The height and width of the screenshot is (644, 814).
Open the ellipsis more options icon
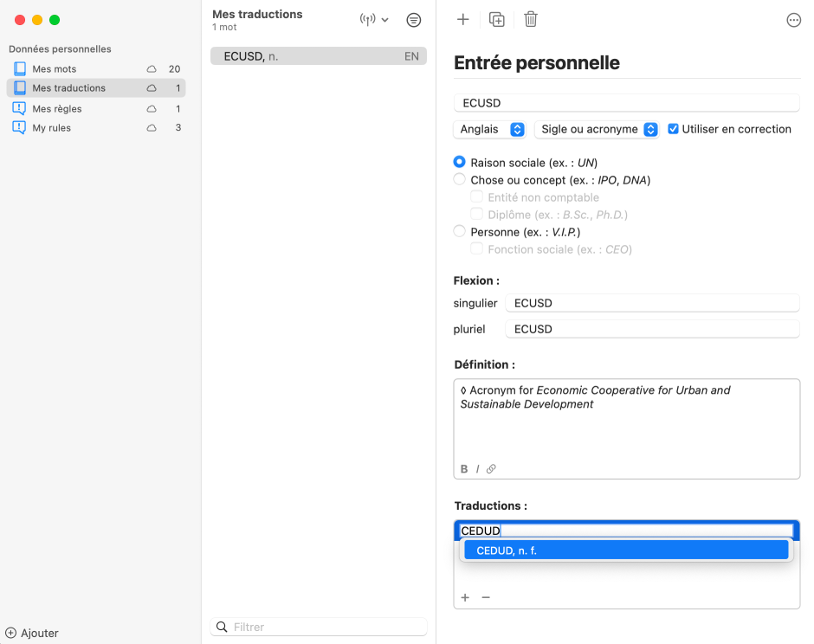(793, 21)
